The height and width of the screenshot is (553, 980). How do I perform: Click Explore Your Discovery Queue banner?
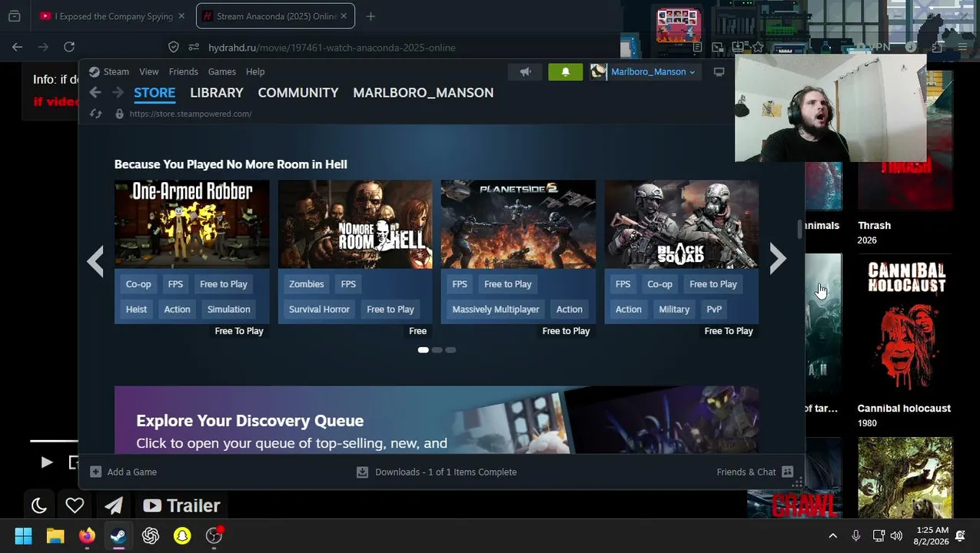tap(437, 419)
